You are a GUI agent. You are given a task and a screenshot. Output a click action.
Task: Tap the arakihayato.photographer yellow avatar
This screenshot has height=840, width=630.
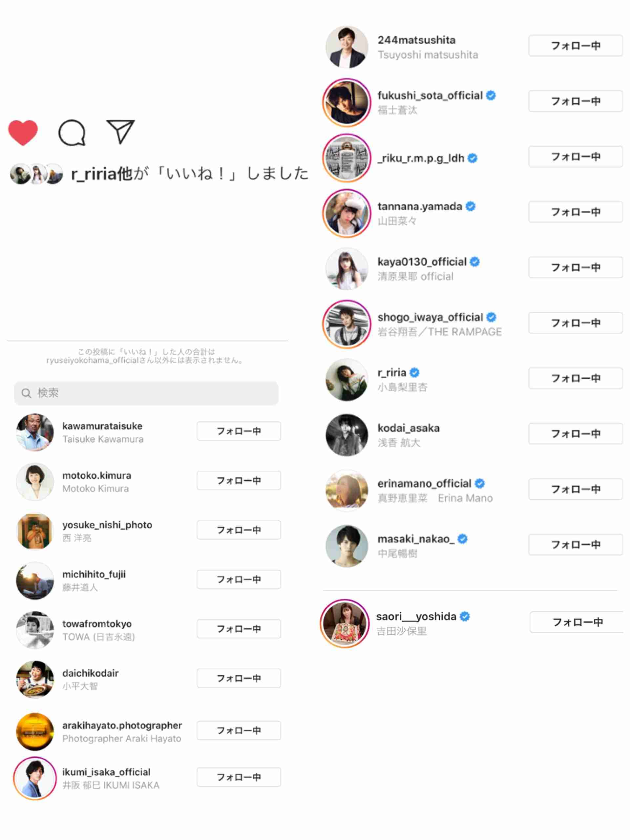point(35,732)
